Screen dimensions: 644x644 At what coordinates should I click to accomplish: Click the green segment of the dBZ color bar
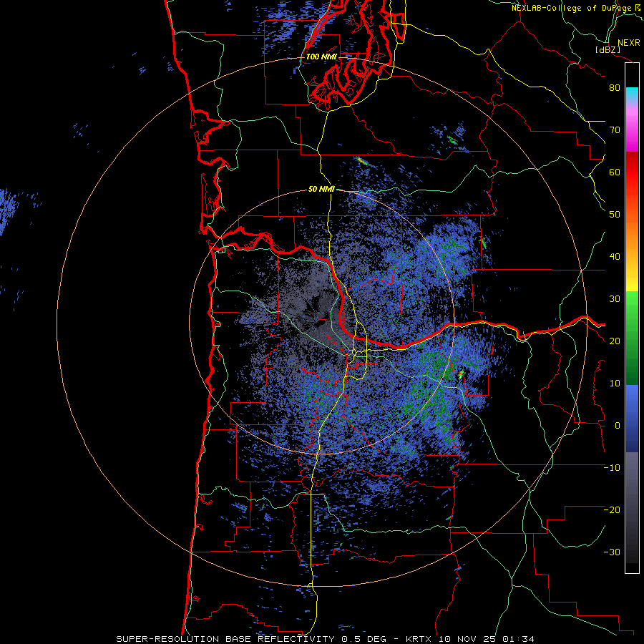632,338
